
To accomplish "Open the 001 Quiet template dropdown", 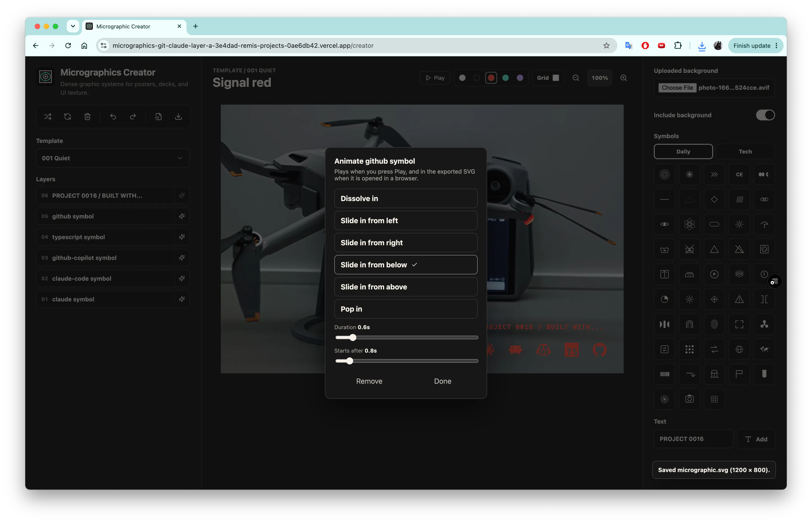I will [x=113, y=158].
